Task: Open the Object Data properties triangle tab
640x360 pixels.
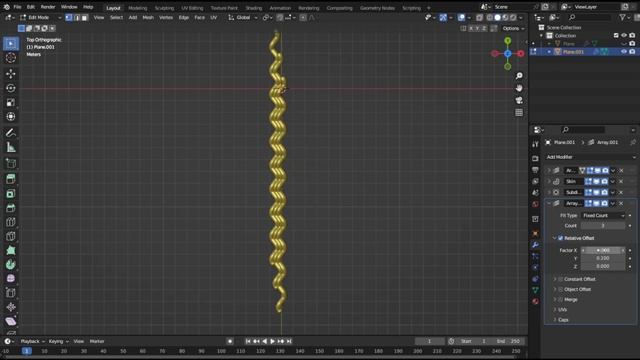Action: coord(535,290)
